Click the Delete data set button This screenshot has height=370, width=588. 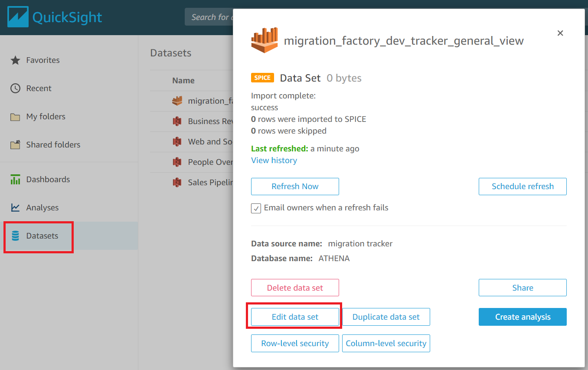click(x=295, y=288)
